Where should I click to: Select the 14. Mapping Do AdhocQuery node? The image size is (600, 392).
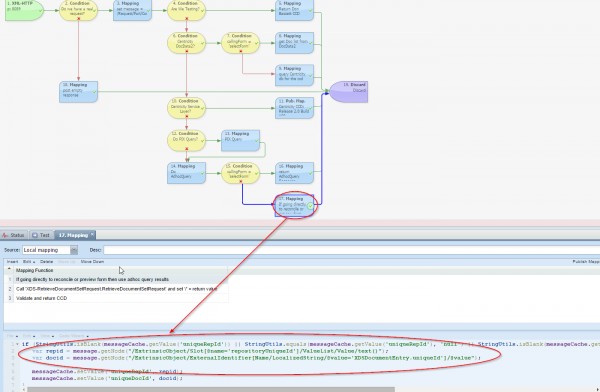click(x=186, y=173)
